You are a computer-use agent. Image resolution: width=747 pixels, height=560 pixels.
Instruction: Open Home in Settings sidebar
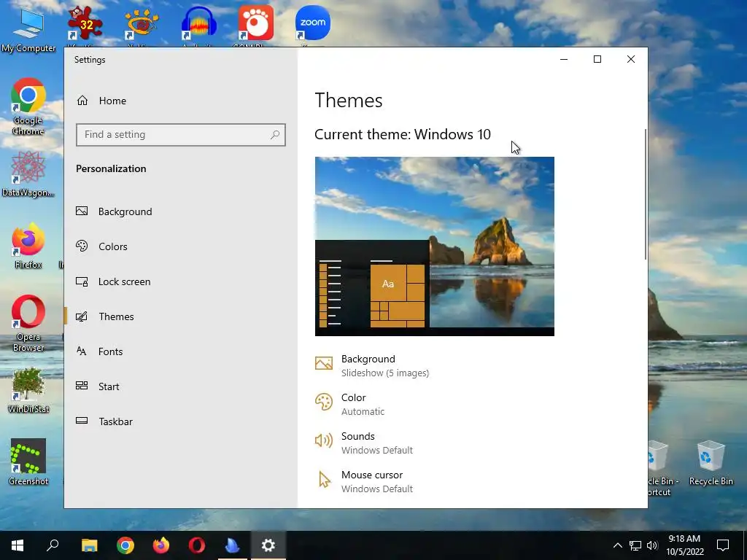pos(112,101)
